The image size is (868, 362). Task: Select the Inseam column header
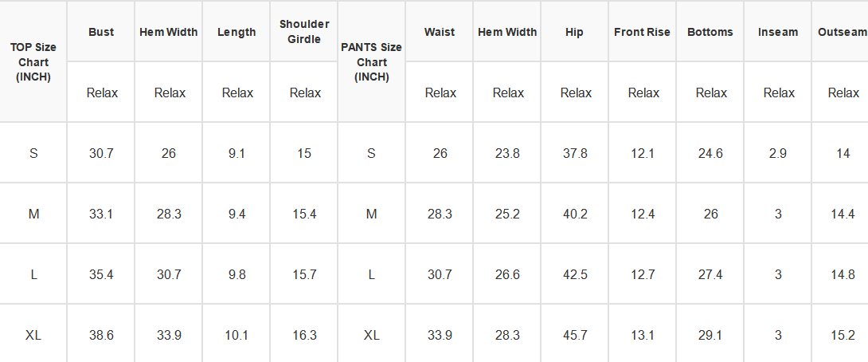778,32
